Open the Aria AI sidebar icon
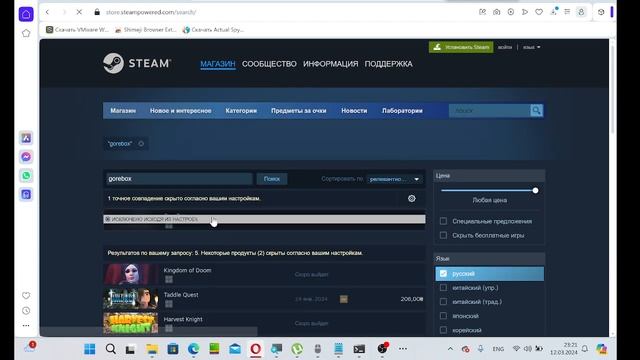Viewport: 640px width, 360px height. point(26,138)
